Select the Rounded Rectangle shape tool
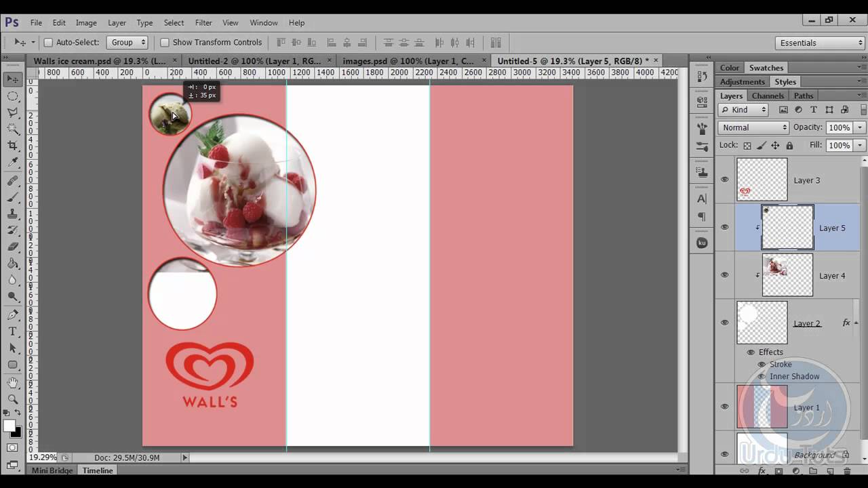This screenshot has width=868, height=488. (13, 365)
